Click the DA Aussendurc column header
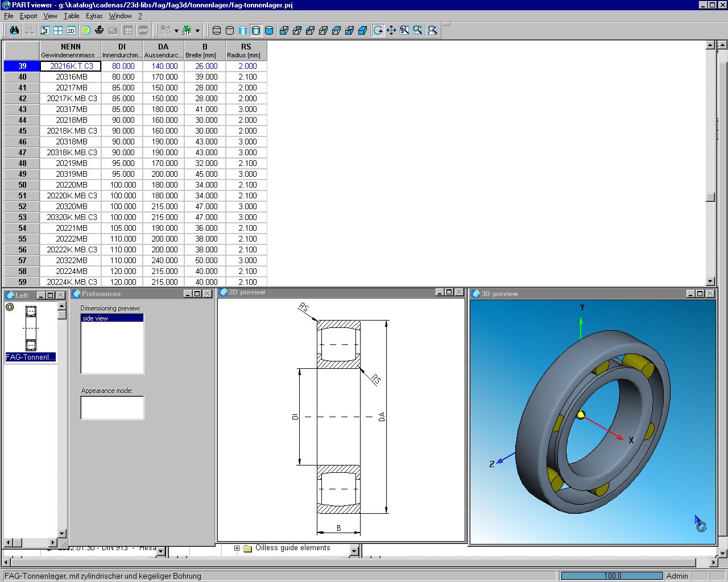The image size is (728, 582). tap(164, 51)
